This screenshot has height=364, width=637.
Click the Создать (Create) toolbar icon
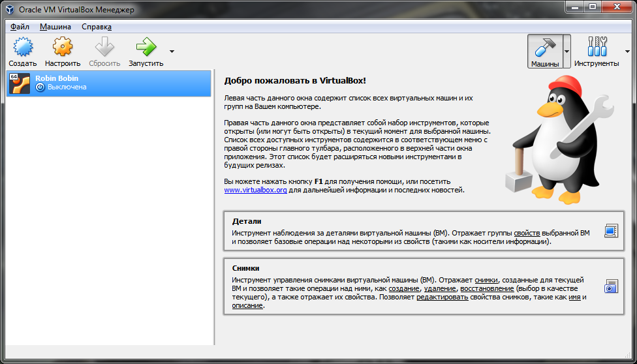[x=23, y=46]
